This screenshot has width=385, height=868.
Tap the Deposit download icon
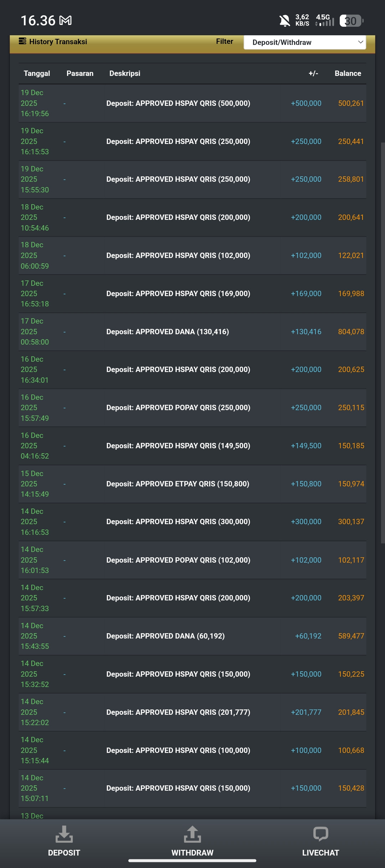[x=64, y=834]
